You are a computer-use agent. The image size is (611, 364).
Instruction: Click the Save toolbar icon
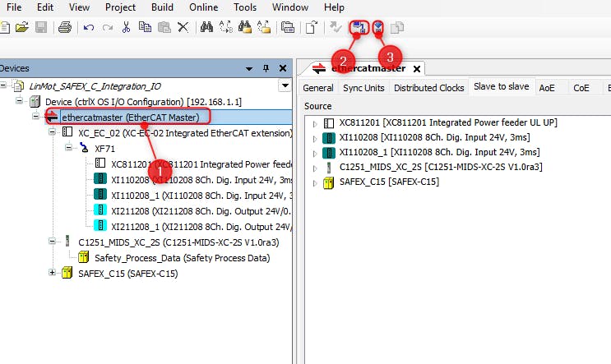(40, 26)
